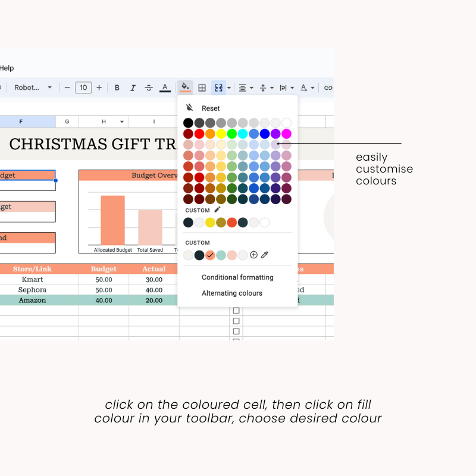The height and width of the screenshot is (476, 476).
Task: Apply strikethrough to text
Action: pyautogui.click(x=149, y=87)
